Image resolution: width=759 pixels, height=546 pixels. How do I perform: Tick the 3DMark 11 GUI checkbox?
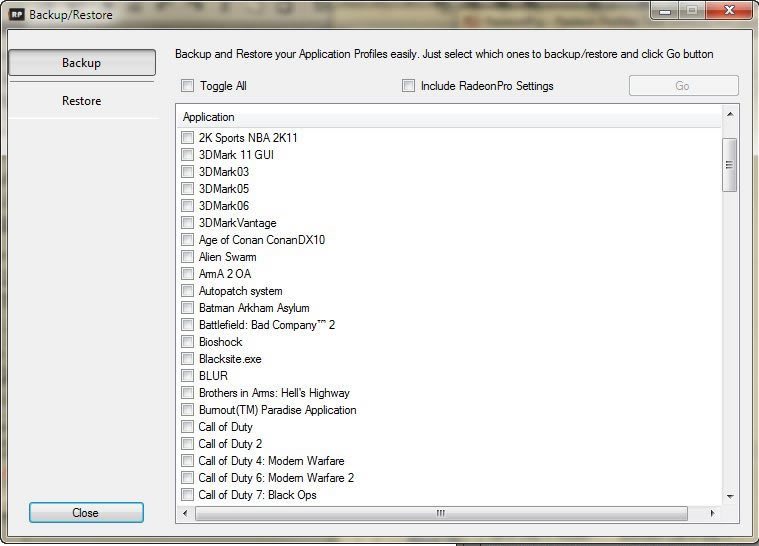coord(187,154)
